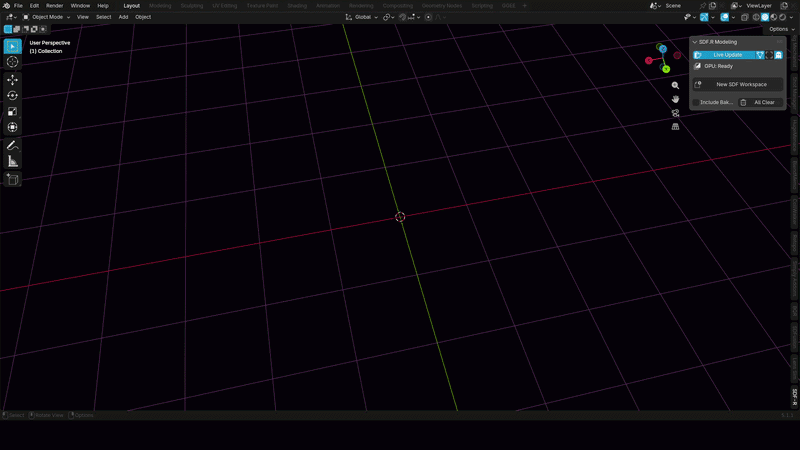Click the mesh wire icon beside Live Update
This screenshot has height=450, width=800.
pos(760,55)
